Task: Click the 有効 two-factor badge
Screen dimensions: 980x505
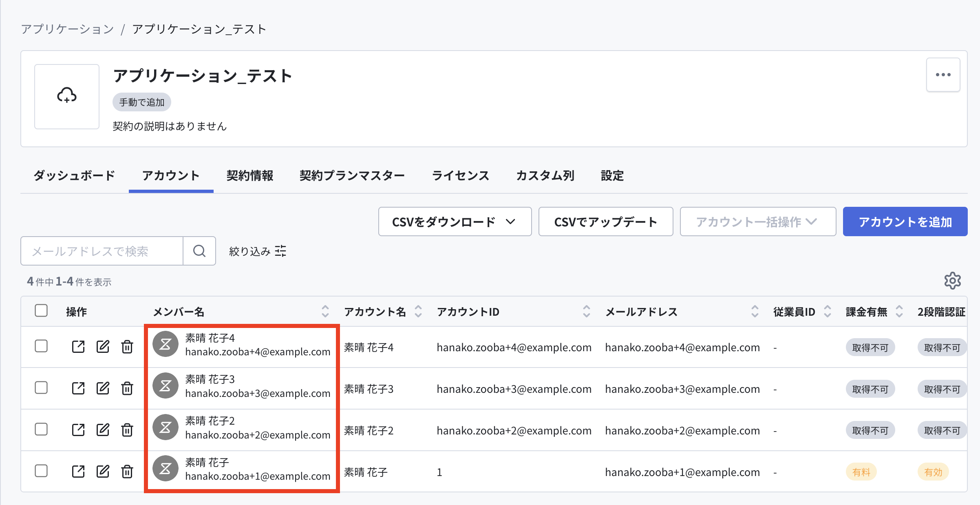Action: (x=933, y=472)
